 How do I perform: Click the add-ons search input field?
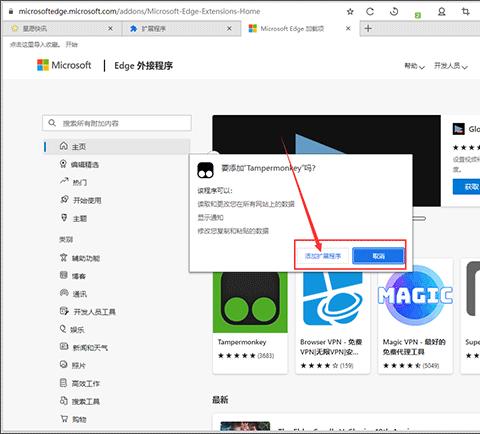[x=117, y=123]
